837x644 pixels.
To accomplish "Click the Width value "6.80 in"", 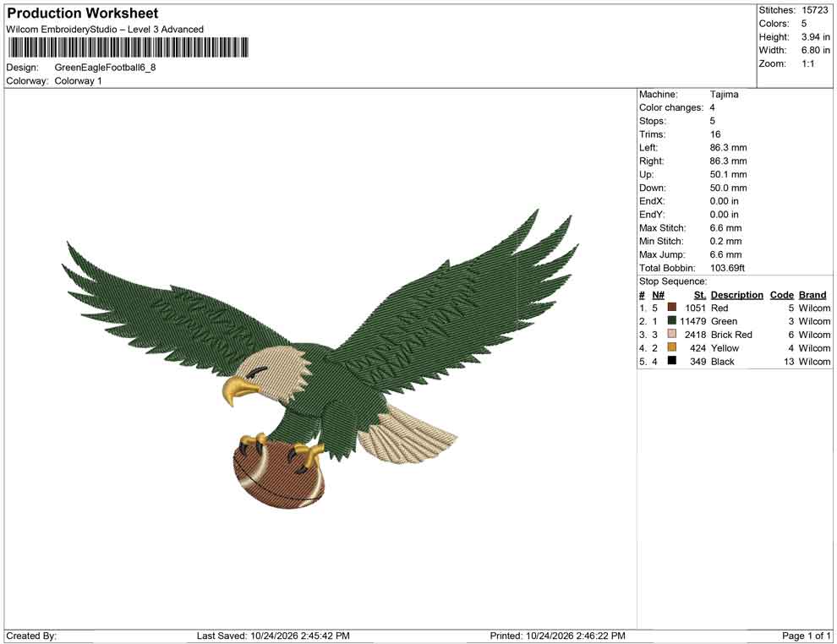I will (x=816, y=50).
